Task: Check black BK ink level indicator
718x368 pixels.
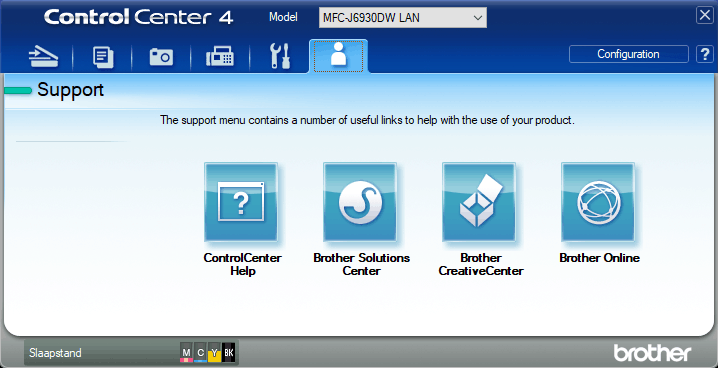Action: tap(228, 352)
